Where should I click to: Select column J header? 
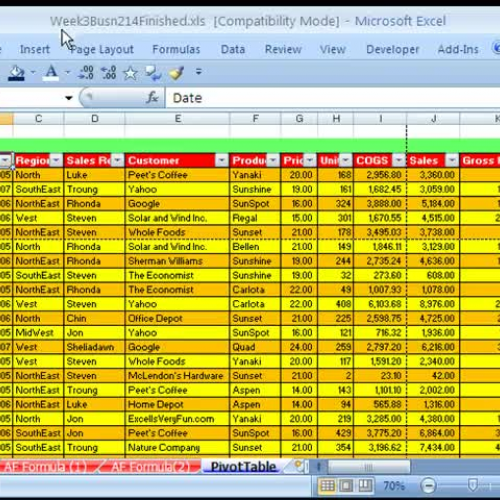click(x=433, y=119)
